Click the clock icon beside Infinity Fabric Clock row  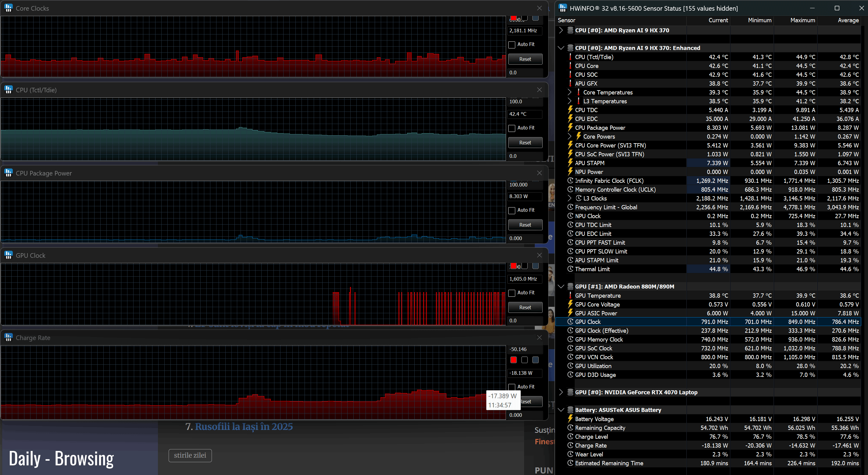pos(570,180)
